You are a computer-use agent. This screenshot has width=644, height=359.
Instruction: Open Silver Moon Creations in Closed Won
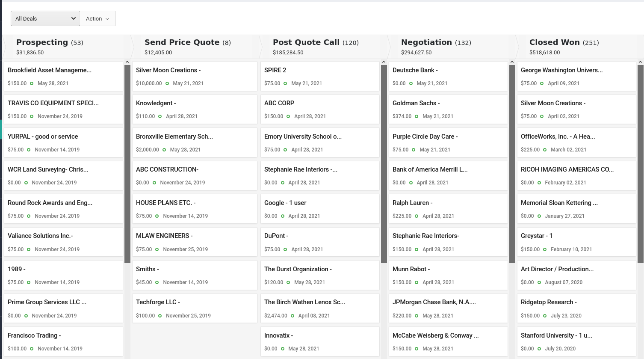[576, 109]
